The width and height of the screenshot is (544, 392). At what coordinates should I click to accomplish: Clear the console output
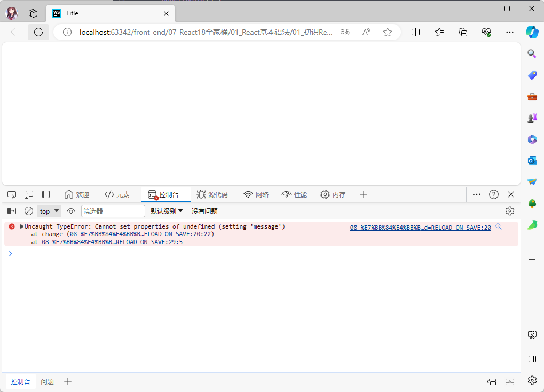29,211
